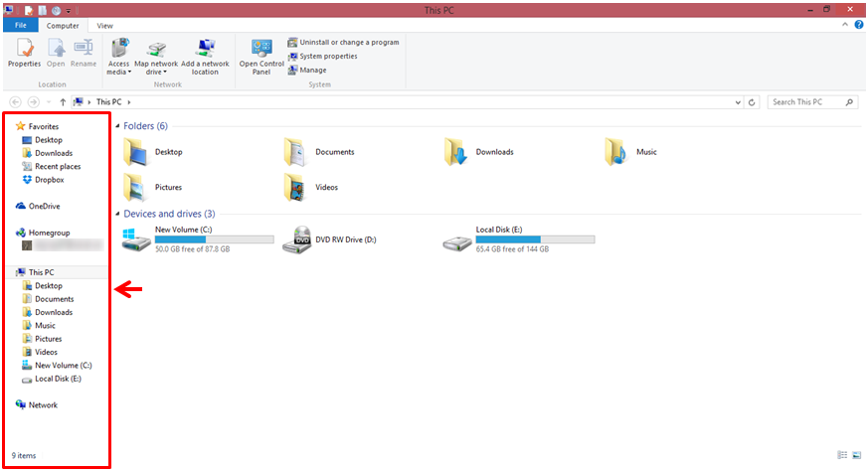Click the Local Disk (E:) usage bar
Viewport: 868px width, 471px height.
535,239
